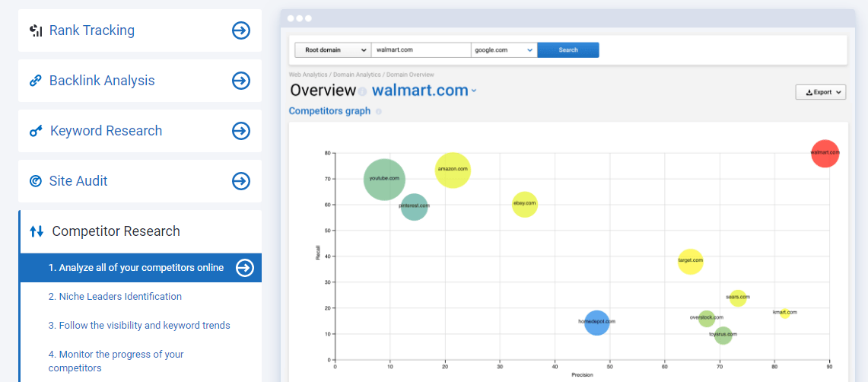Image resolution: width=868 pixels, height=382 pixels.
Task: Click the teal pinterest.com bubble
Action: [414, 207]
